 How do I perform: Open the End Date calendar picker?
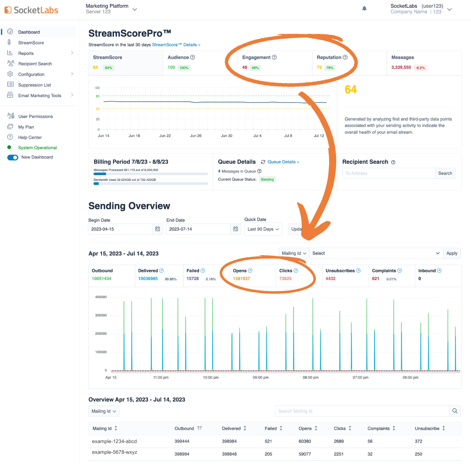(236, 229)
